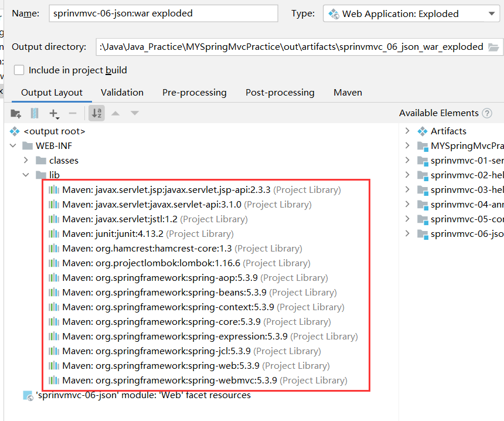
Task: Click the Add Copy Of plus icon
Action: [54, 113]
